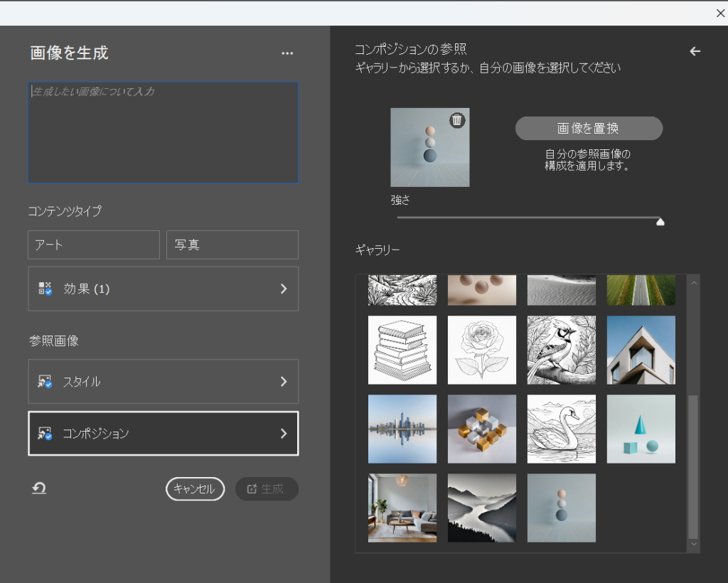Click the スタイル reference image icon
728x583 pixels.
(x=45, y=382)
